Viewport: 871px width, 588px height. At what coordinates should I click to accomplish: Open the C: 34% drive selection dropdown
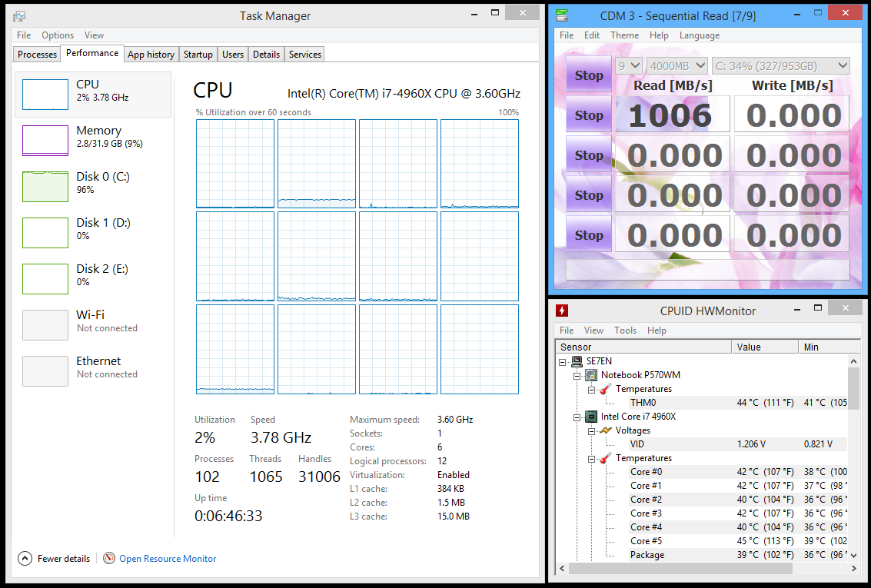[x=781, y=66]
